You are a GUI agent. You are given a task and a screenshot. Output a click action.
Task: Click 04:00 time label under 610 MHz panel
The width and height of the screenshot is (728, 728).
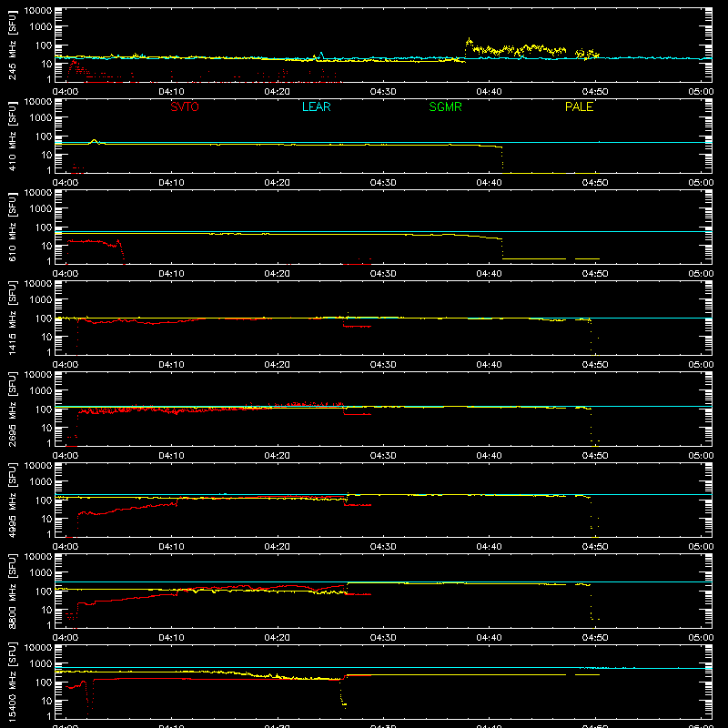(66, 274)
